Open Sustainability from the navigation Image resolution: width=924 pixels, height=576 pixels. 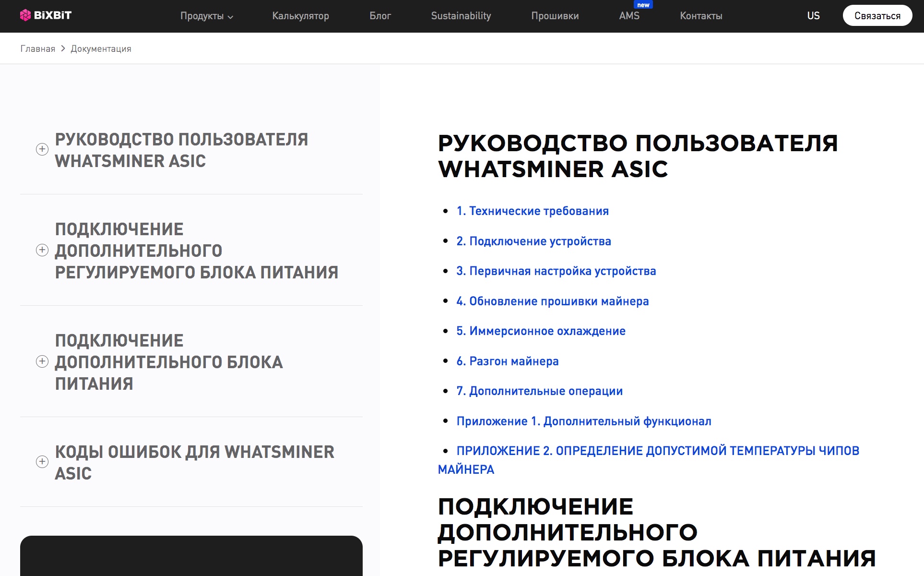(461, 16)
